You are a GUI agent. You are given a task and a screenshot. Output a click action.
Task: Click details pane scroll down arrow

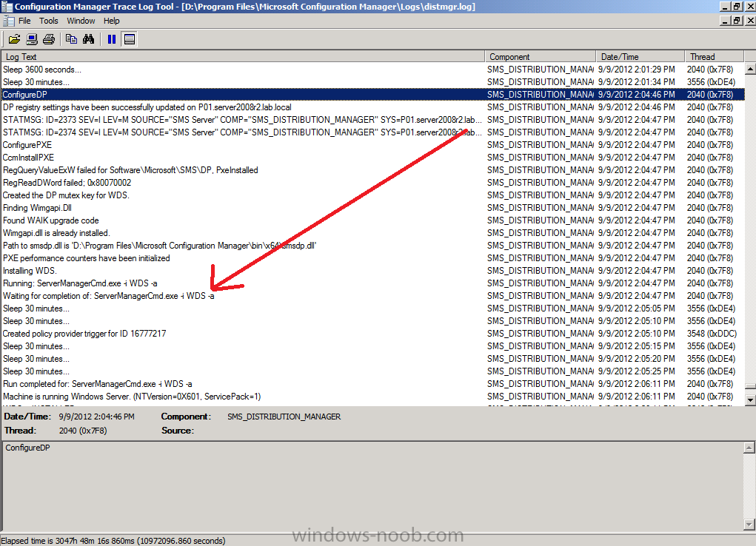[x=749, y=525]
